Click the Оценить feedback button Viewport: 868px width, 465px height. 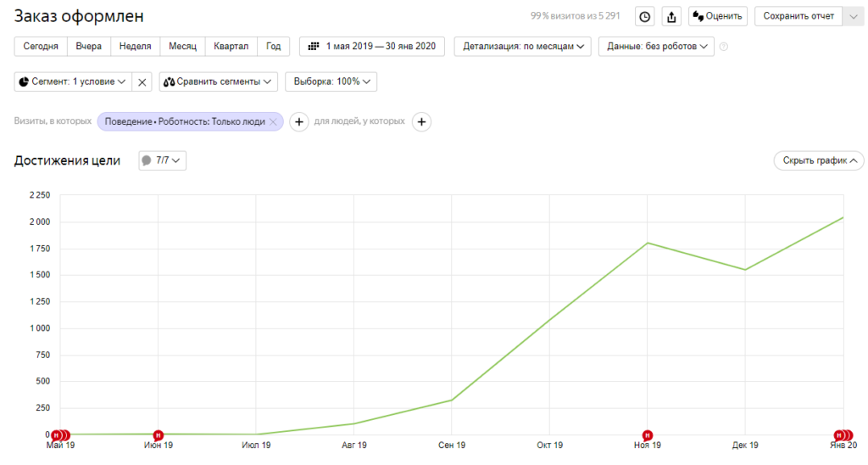(718, 17)
